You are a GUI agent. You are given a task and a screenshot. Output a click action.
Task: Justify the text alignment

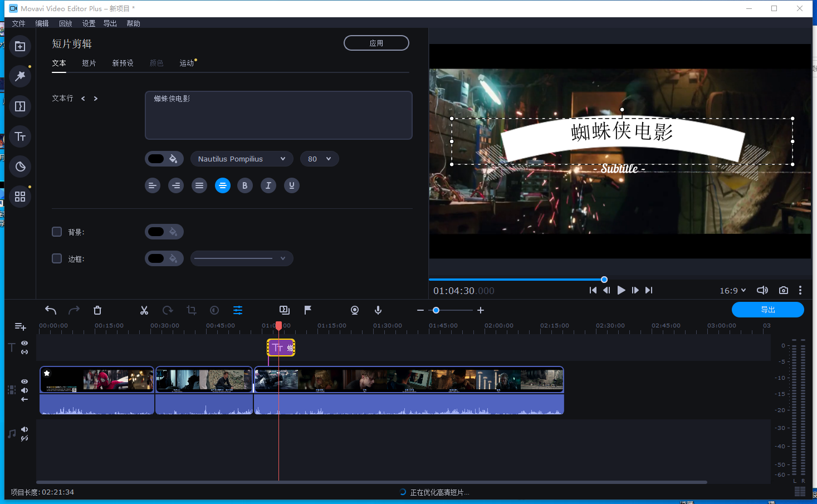(x=199, y=185)
